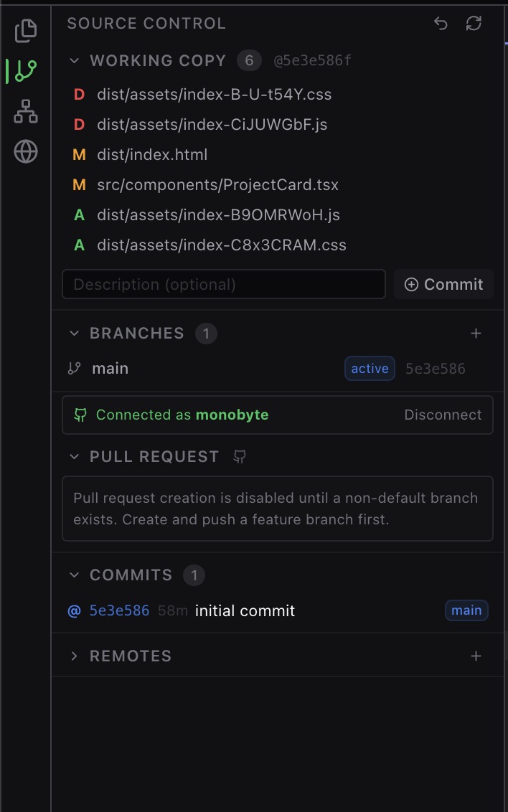
Task: Click the GitHub icon next to Pull Request
Action: (240, 456)
